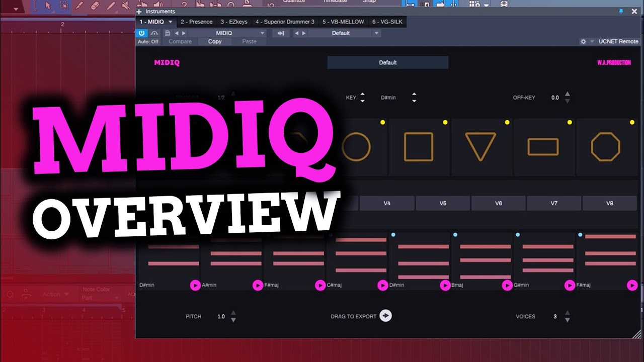
Task: Raise the OFF-KEY value up arrow
Action: [x=568, y=94]
